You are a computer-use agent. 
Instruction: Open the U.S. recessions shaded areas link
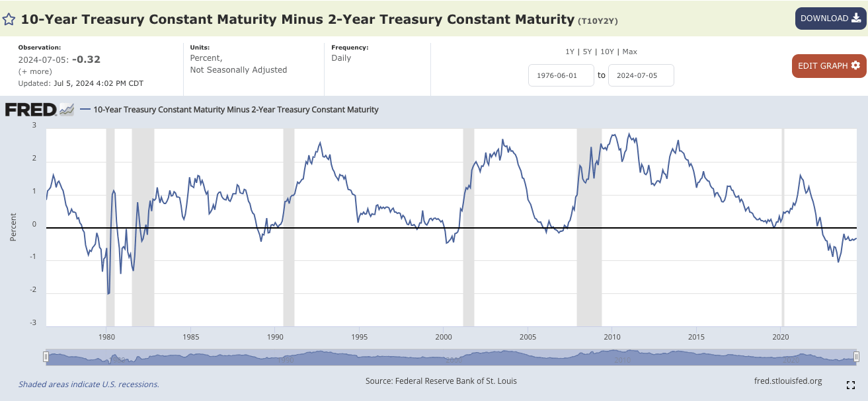(x=89, y=384)
